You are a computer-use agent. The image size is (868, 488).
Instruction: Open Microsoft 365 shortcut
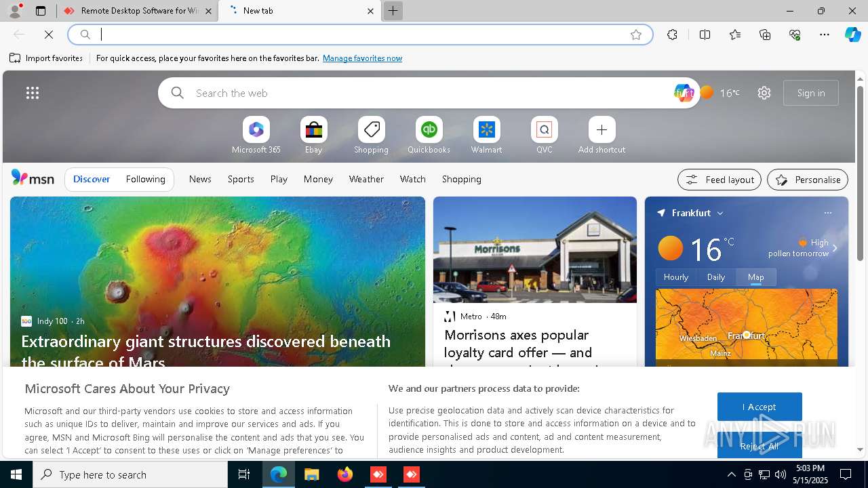pyautogui.click(x=256, y=135)
